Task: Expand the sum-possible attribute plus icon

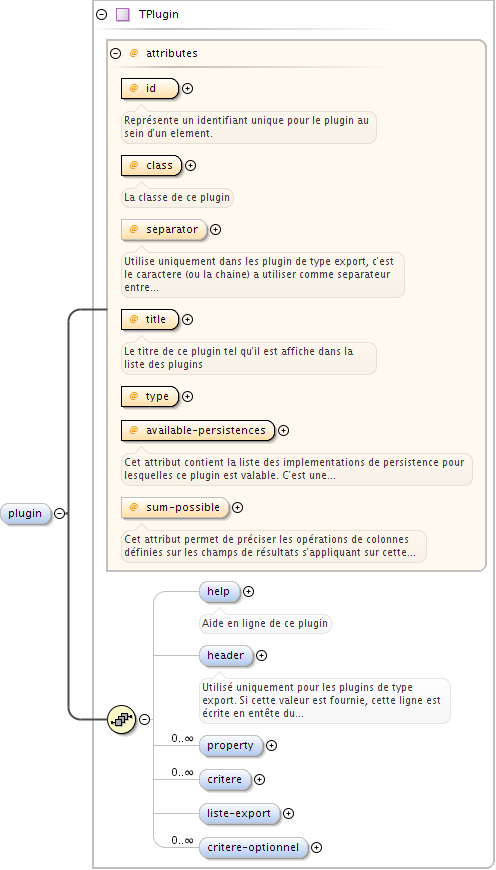Action: (x=237, y=507)
